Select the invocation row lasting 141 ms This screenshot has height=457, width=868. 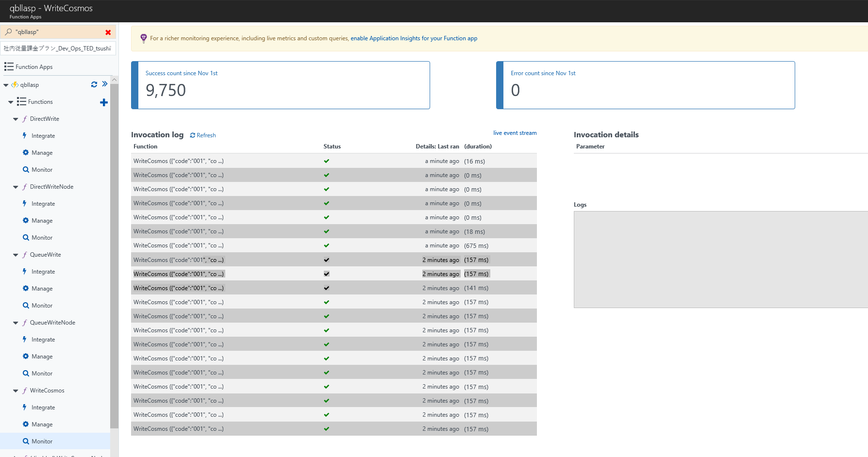334,288
